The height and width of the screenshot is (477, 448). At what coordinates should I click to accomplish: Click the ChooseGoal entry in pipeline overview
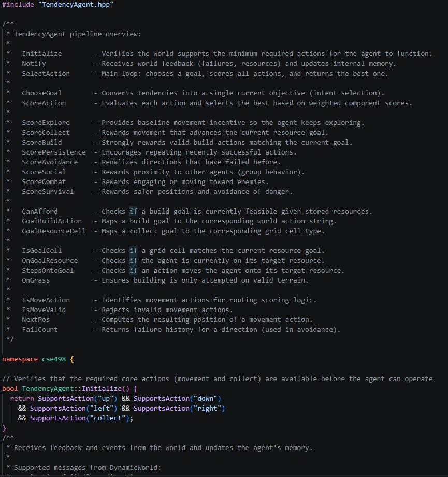point(41,93)
